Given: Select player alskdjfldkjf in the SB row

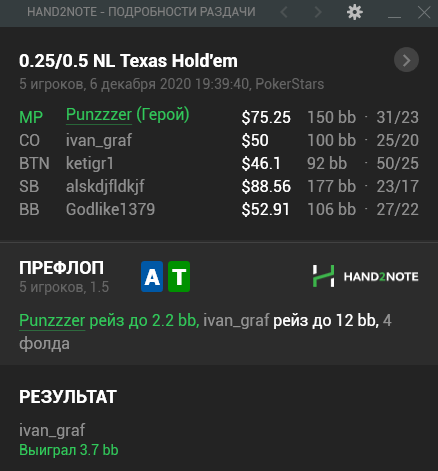Looking at the screenshot, I should [105, 186].
